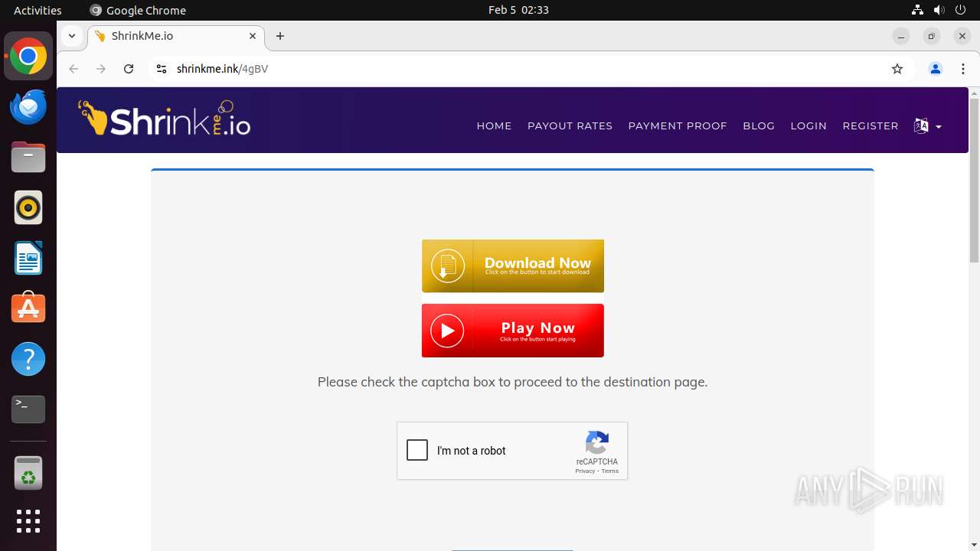Click the reCAPTCHA logo

coord(597,443)
